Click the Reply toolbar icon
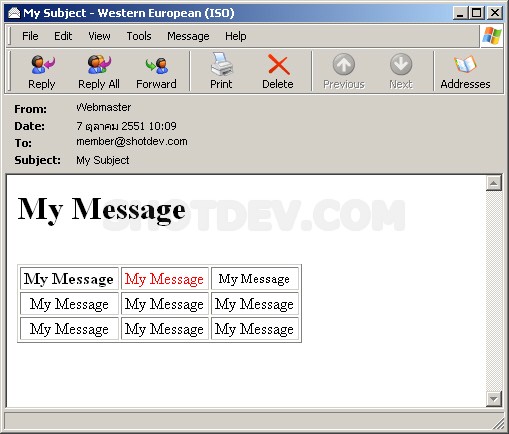Viewport: 509px width, 434px height. (42, 65)
